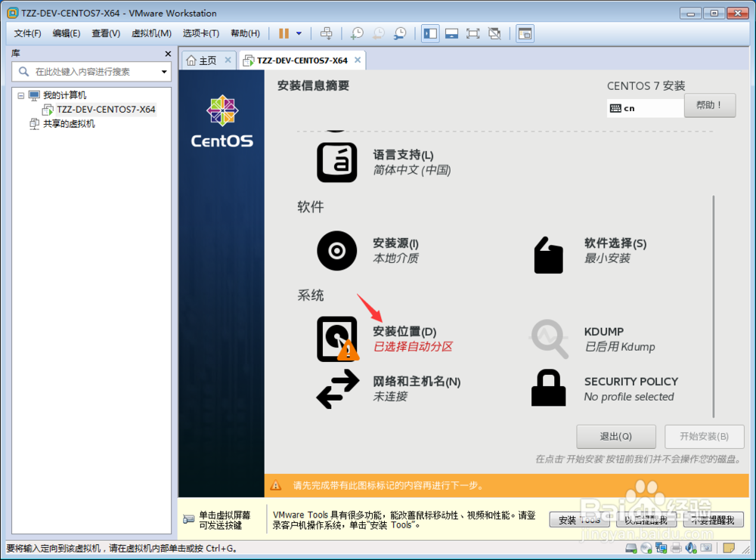Screen dimensions: 756x560
Task: Click the hard disk status bar icon
Action: (631, 548)
